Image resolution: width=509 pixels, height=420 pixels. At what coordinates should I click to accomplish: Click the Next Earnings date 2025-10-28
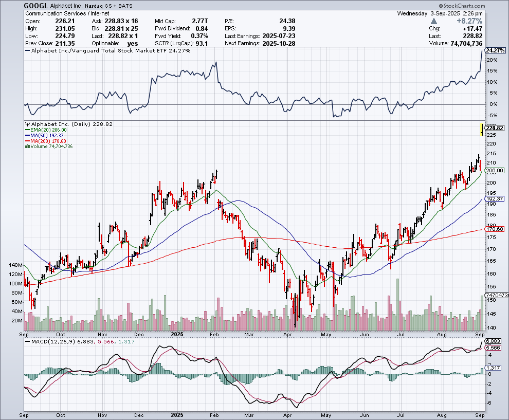[279, 44]
